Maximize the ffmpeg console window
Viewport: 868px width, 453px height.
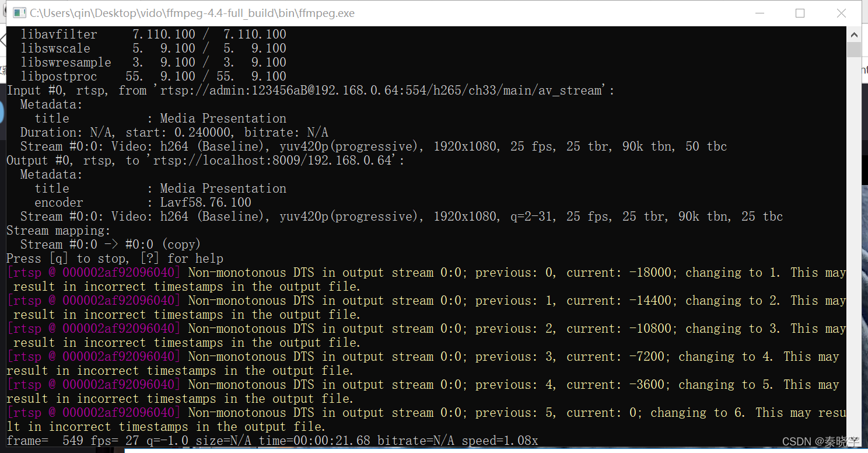click(800, 13)
